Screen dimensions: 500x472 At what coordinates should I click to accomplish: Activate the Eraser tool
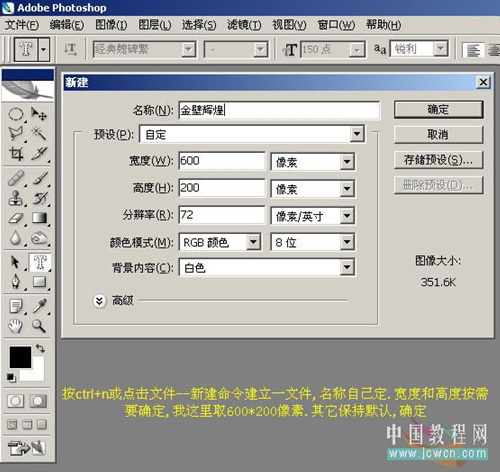click(x=15, y=218)
